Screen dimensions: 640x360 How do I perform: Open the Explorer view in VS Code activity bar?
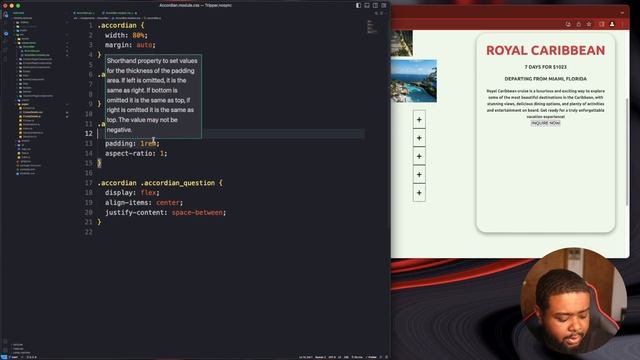[x=6, y=15]
